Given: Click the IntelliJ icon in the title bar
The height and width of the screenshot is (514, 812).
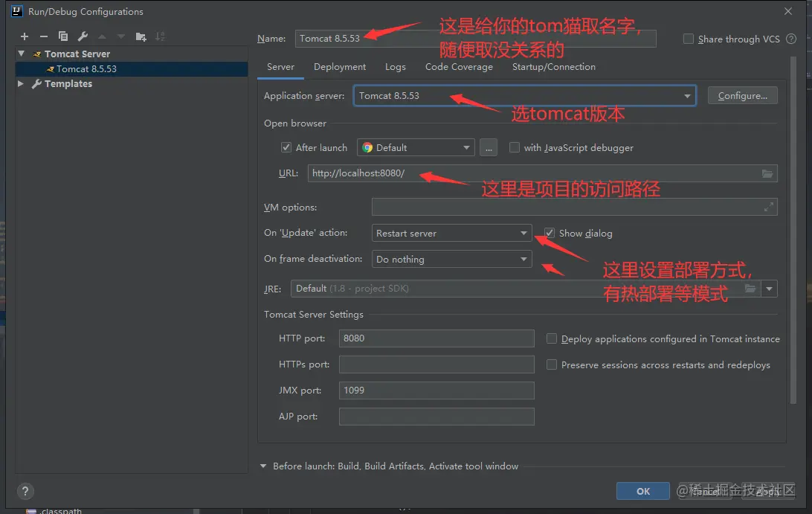Looking at the screenshot, I should [x=17, y=11].
